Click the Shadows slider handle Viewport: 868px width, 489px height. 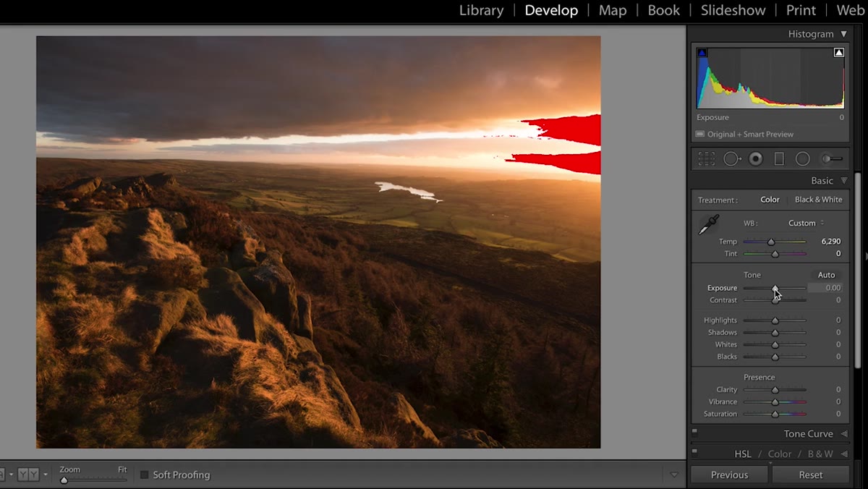[x=775, y=333]
